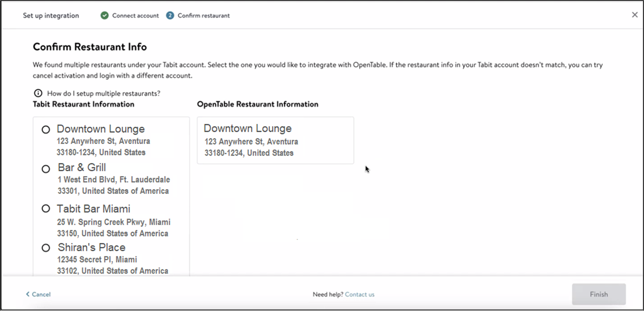The width and height of the screenshot is (644, 311).
Task: Click the X to close Set up integration
Action: coord(635,15)
